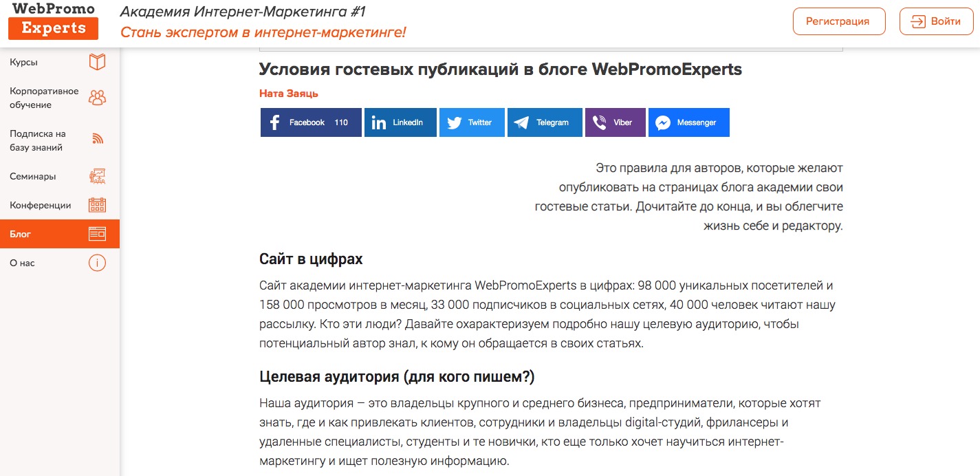Viewport: 980px width, 476px height.
Task: Share the article on LinkedIn
Action: (400, 122)
